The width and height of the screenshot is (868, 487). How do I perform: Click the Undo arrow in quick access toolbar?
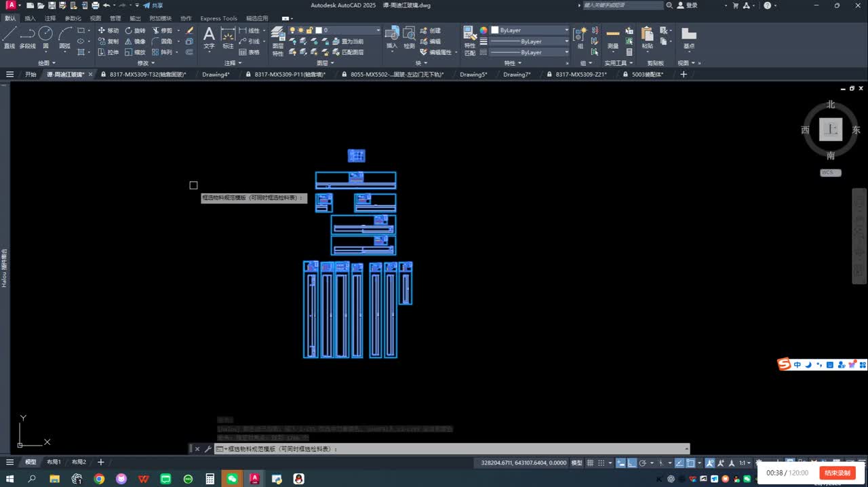[x=106, y=5]
